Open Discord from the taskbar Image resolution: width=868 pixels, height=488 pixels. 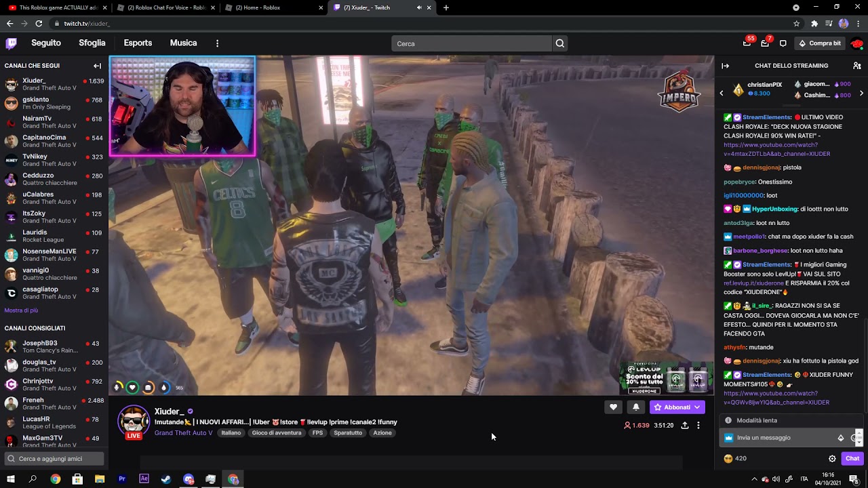[189, 479]
